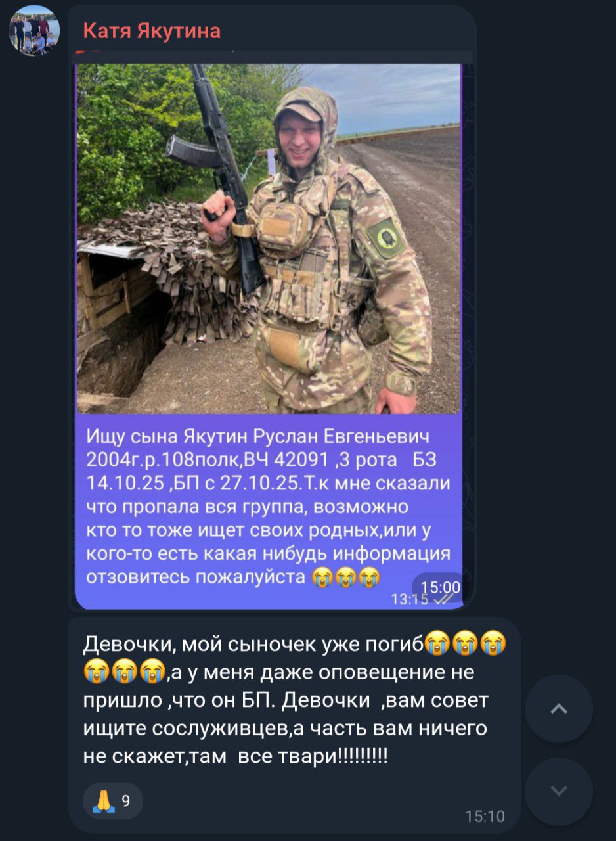The image size is (616, 841).
Task: Open the soldier photo in the message
Action: point(269,238)
